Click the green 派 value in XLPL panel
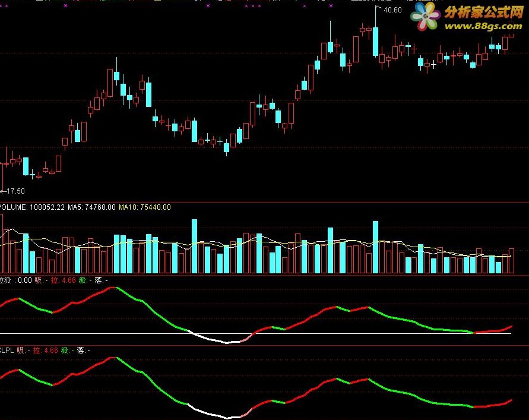Screen dimensions: 529x420 68,350
